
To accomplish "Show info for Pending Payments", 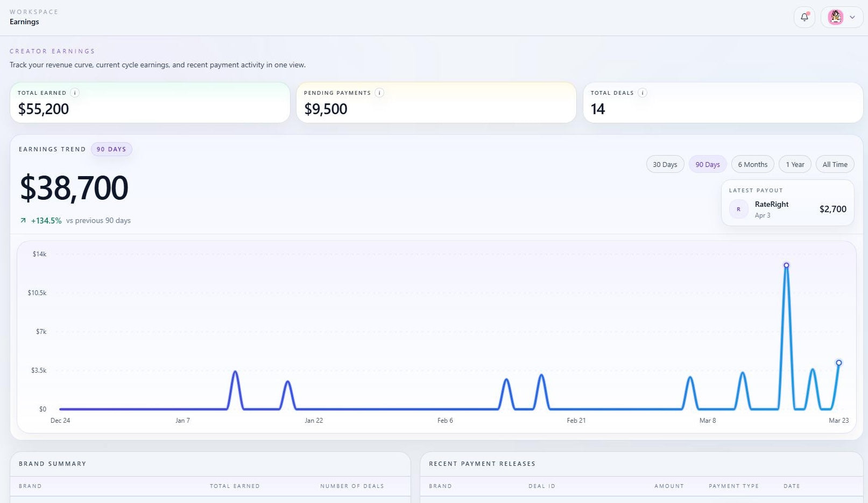I will coord(379,93).
